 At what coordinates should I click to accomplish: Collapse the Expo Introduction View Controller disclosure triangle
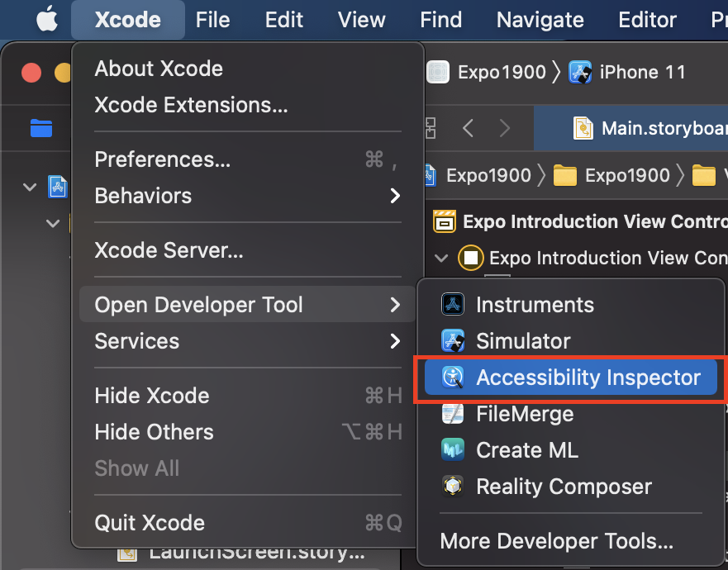pyautogui.click(x=441, y=258)
